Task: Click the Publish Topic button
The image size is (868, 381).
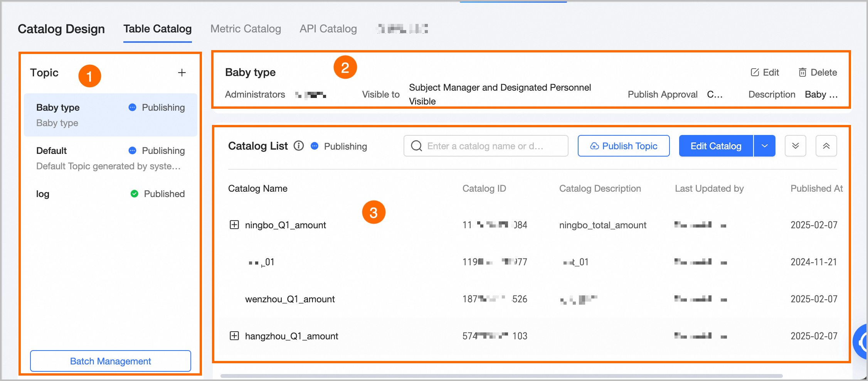Action: (623, 146)
